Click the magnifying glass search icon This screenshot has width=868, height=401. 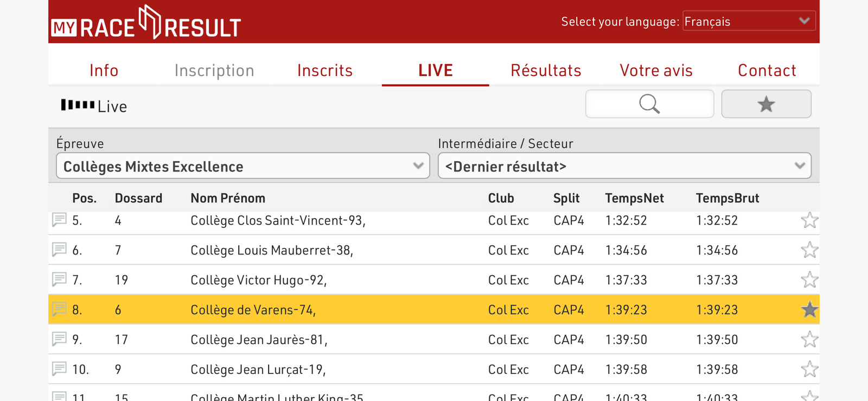649,104
